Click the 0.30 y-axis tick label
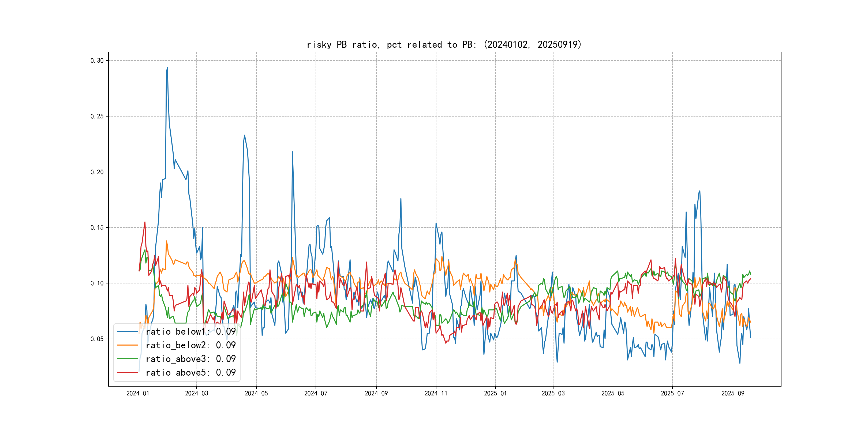Viewport: 868px width, 434px height. [x=97, y=61]
